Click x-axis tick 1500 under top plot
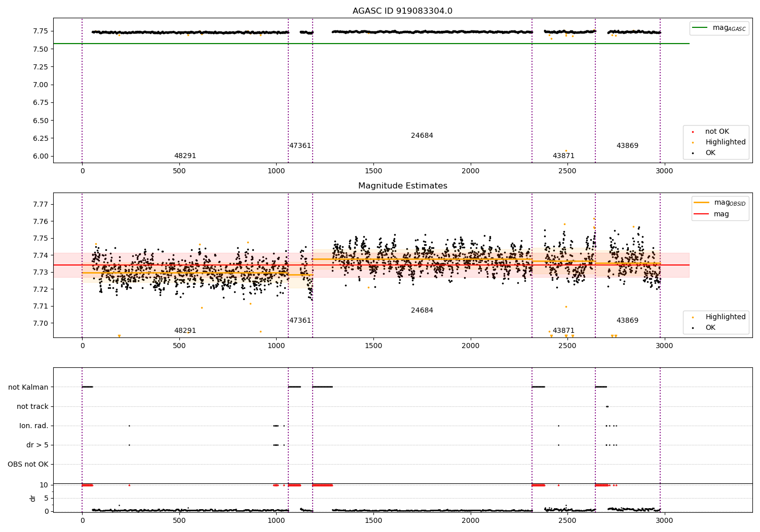This screenshot has width=760, height=532. coord(373,171)
